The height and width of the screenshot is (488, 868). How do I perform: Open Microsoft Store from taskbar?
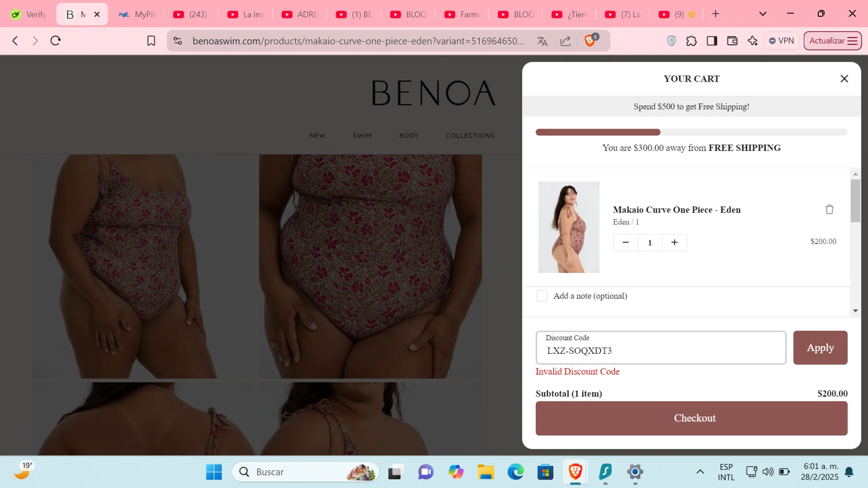[x=546, y=472]
